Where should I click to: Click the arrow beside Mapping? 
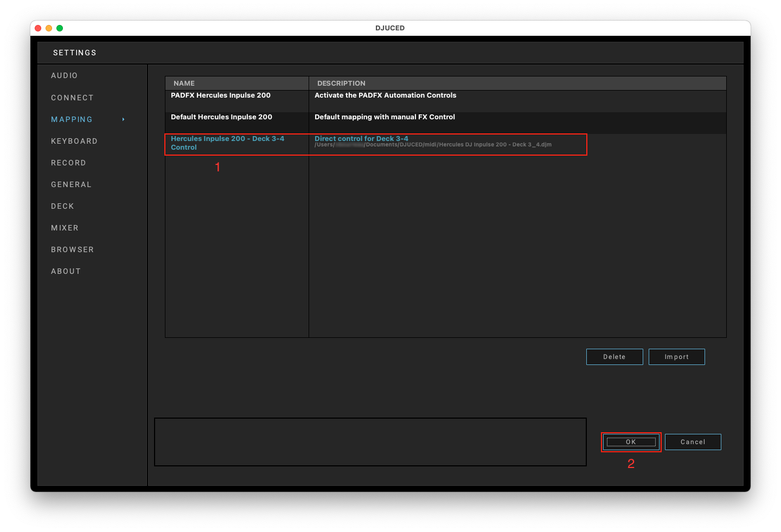coord(124,119)
